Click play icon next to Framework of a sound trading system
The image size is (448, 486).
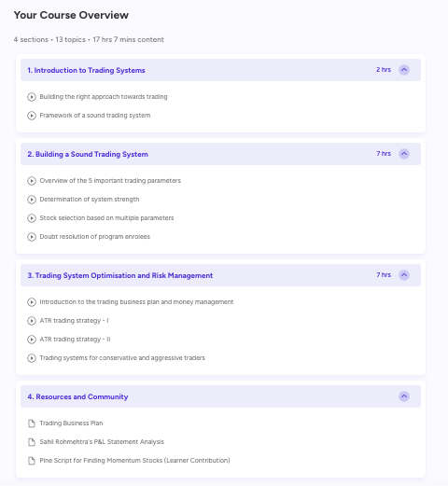(x=32, y=116)
